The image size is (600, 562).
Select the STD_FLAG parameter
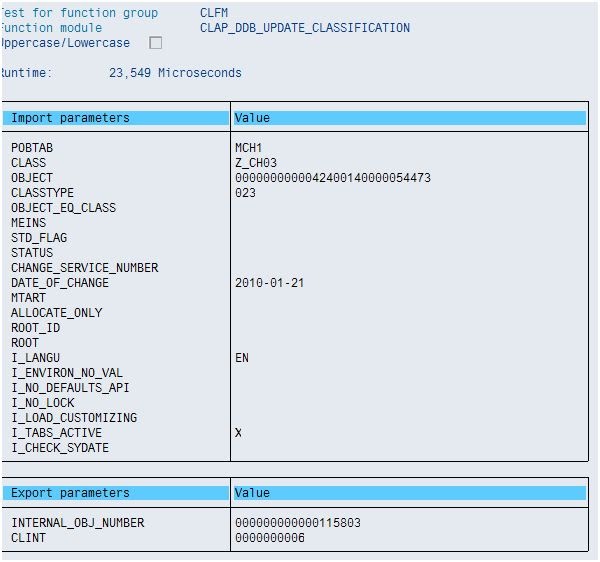pos(39,238)
